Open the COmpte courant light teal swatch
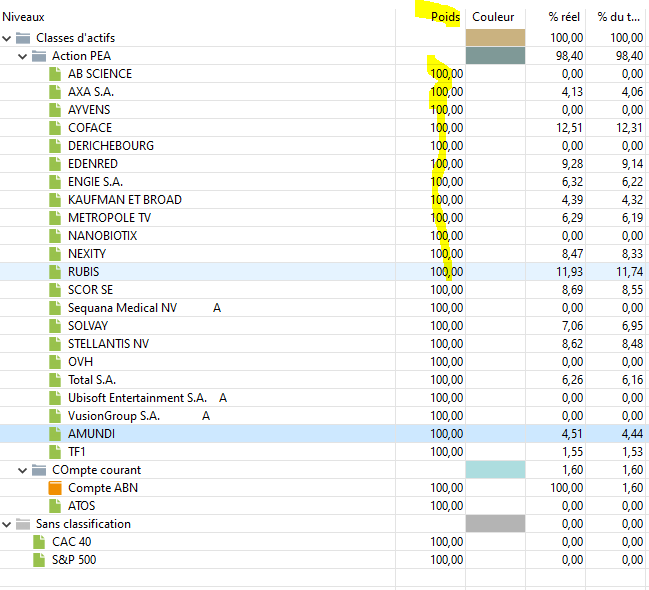The image size is (649, 590). 495,470
